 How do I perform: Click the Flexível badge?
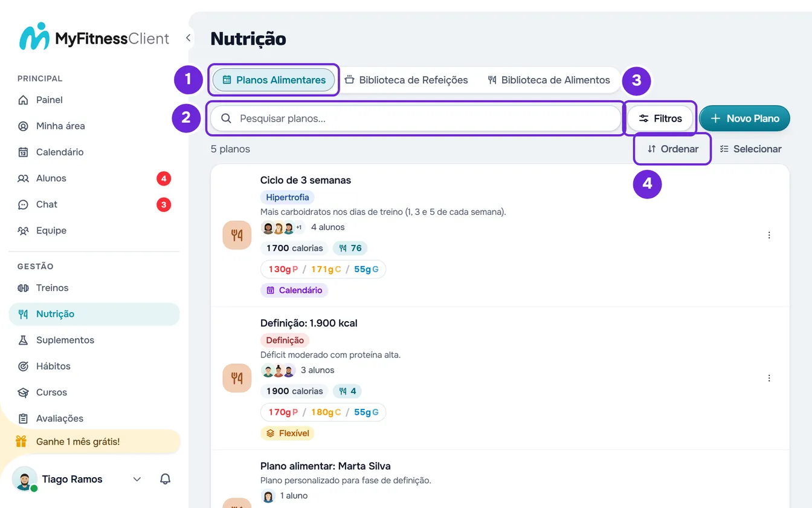point(288,433)
